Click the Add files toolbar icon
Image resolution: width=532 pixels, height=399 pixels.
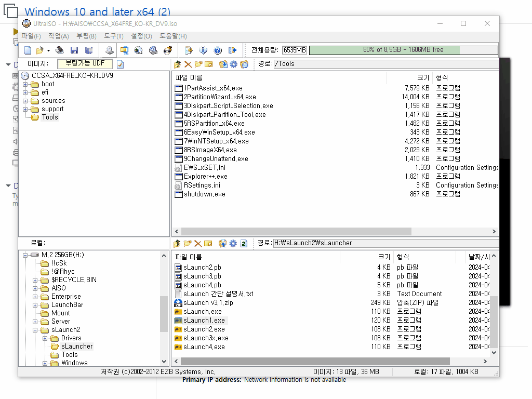(x=189, y=50)
